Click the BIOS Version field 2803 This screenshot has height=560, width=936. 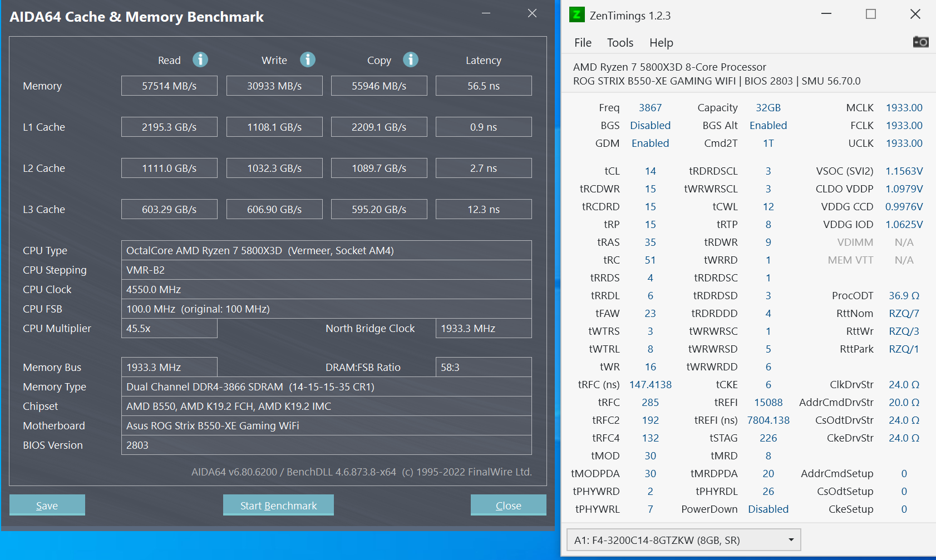coord(327,445)
